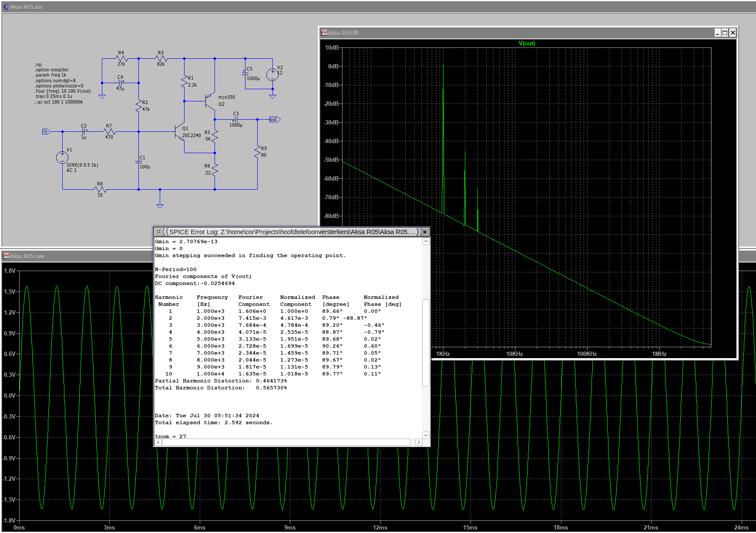Click the 0dB label on FFT vertical axis
This screenshot has width=756, height=533.
click(333, 66)
